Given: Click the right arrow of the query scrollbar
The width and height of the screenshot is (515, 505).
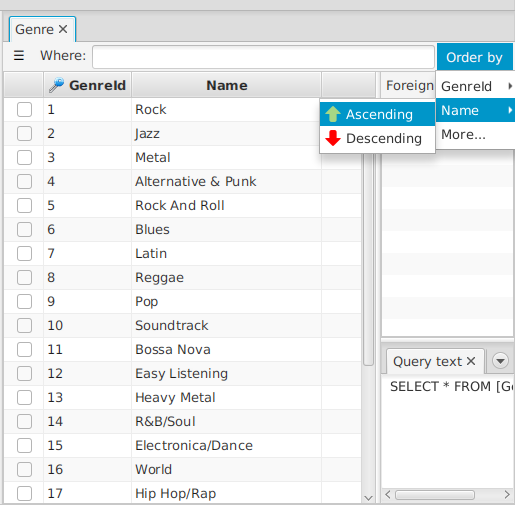Looking at the screenshot, I should tap(507, 494).
